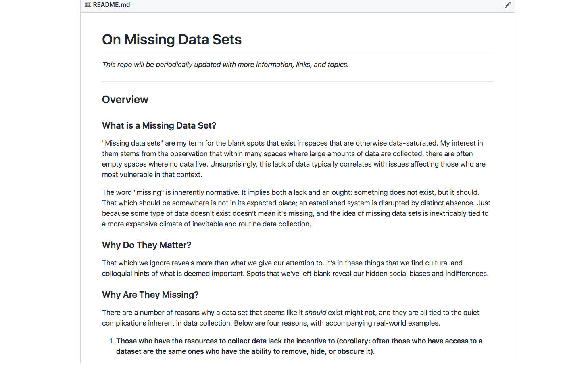The height and width of the screenshot is (372, 588).
Task: Click the "On Missing Data Sets" title
Action: point(172,40)
